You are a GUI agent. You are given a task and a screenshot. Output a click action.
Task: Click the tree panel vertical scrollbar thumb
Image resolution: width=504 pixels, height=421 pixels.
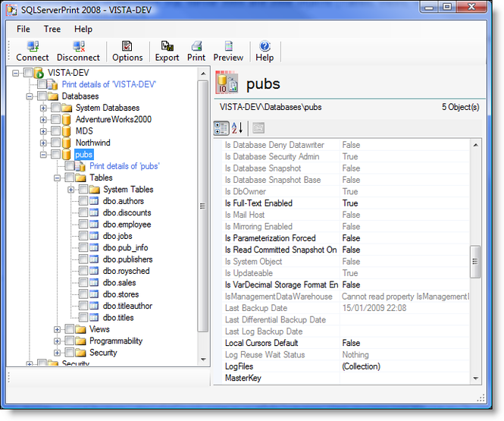point(203,206)
